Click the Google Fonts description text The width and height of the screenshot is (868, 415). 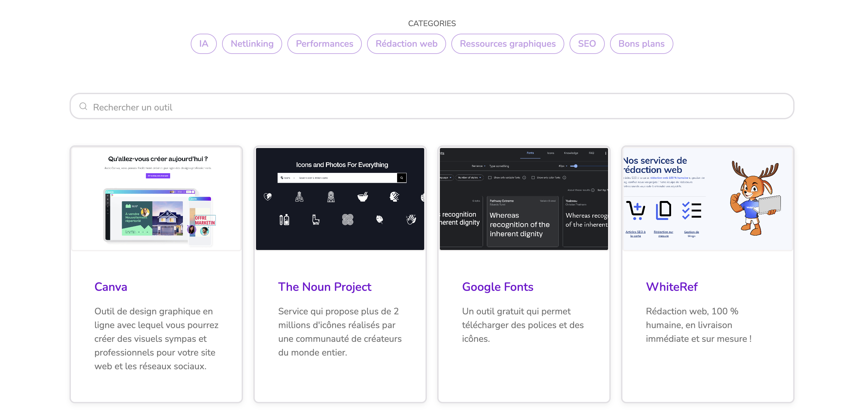[522, 325]
